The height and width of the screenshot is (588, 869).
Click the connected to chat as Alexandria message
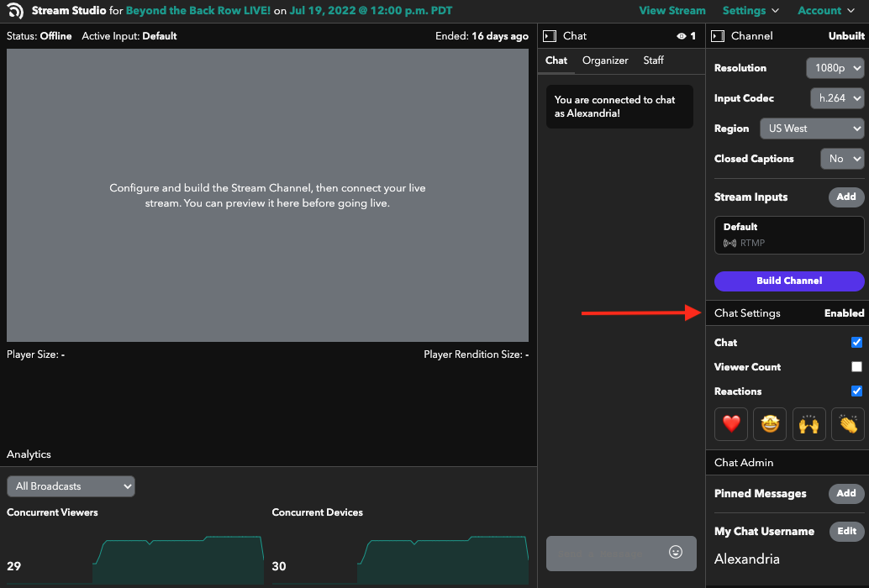619,107
